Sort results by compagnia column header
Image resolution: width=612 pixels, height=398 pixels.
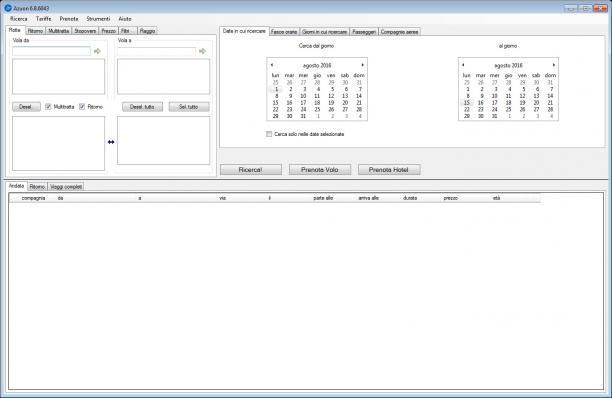tap(34, 198)
